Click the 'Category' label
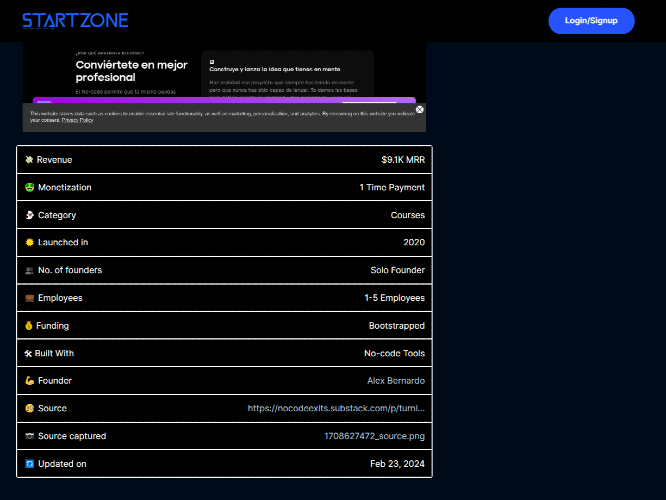Image resolution: width=666 pixels, height=500 pixels. click(57, 215)
